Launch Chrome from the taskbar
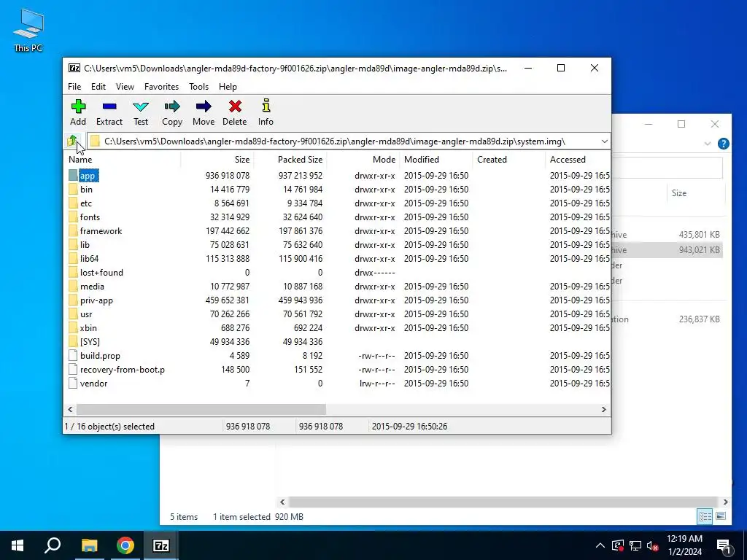This screenshot has height=560, width=747. (125, 545)
